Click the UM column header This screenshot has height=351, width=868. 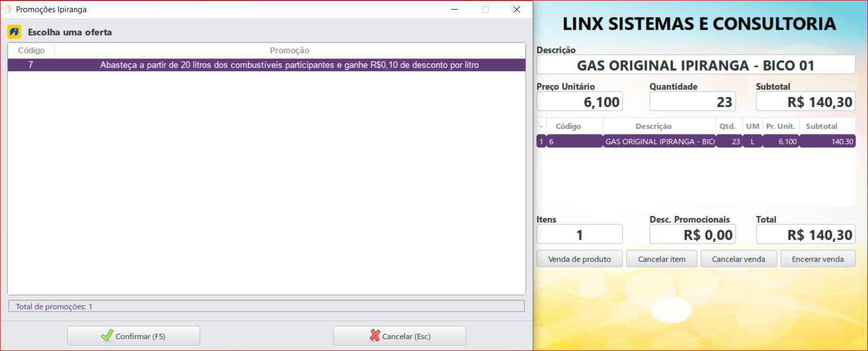tap(753, 127)
